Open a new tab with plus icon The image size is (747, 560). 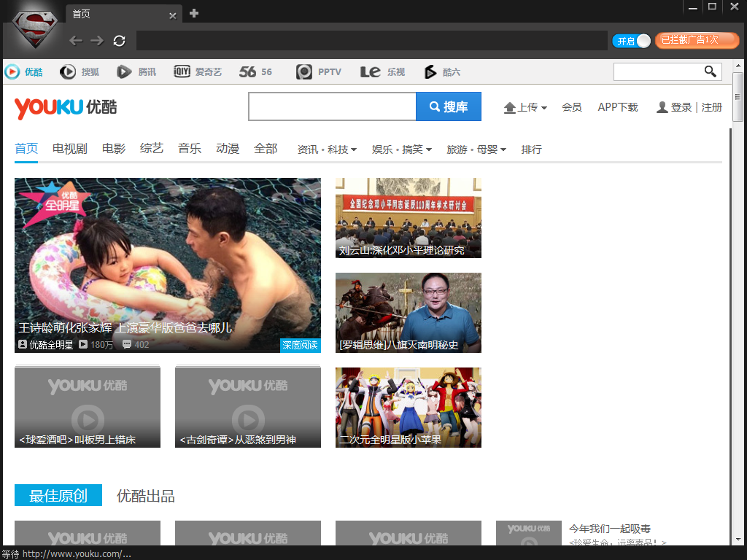[x=193, y=13]
